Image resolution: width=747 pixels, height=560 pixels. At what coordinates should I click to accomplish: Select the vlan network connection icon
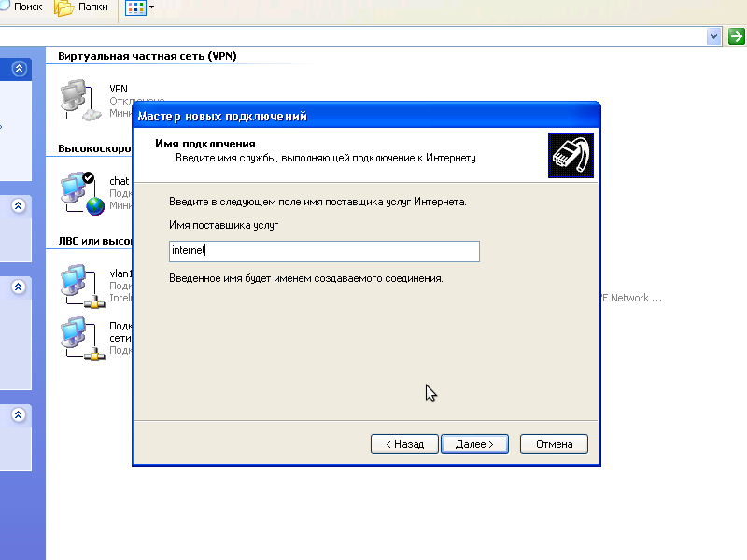79,286
